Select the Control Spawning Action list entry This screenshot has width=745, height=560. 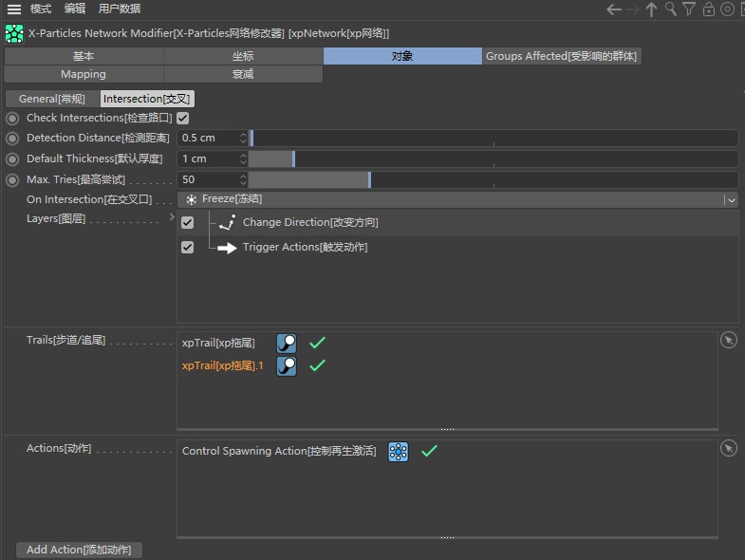(x=279, y=451)
